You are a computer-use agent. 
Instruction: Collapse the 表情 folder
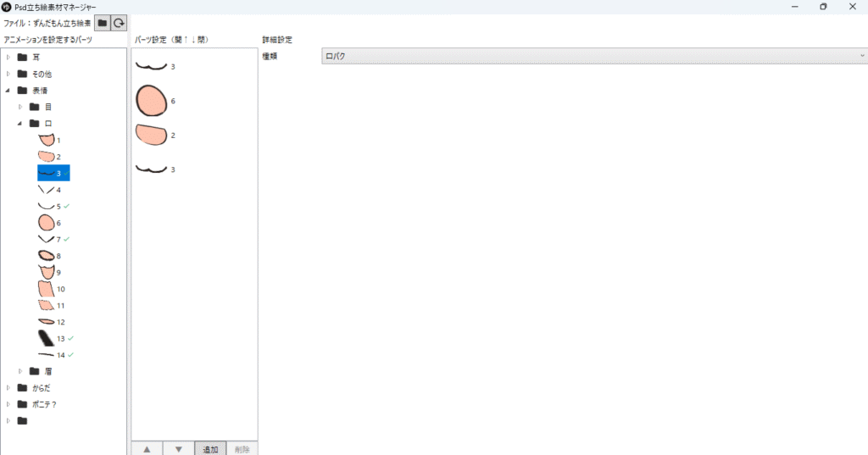8,91
